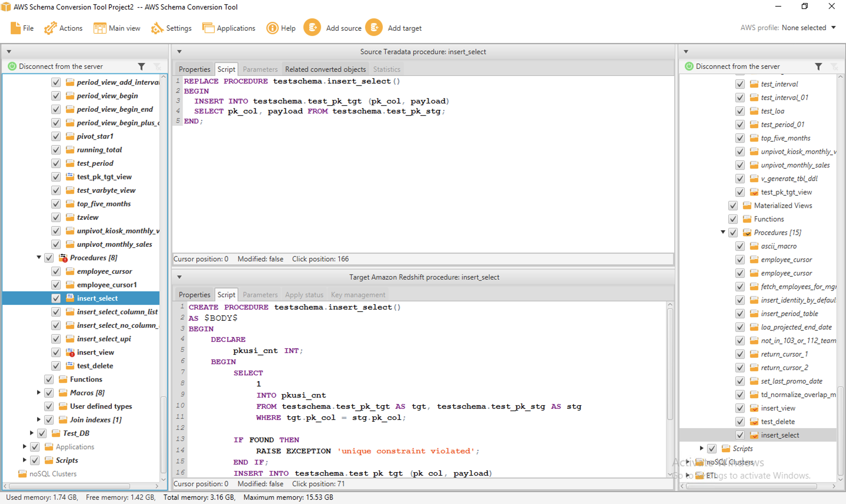Select test_delete procedure in the target tree
This screenshot has width=846, height=504.
pyautogui.click(x=778, y=422)
